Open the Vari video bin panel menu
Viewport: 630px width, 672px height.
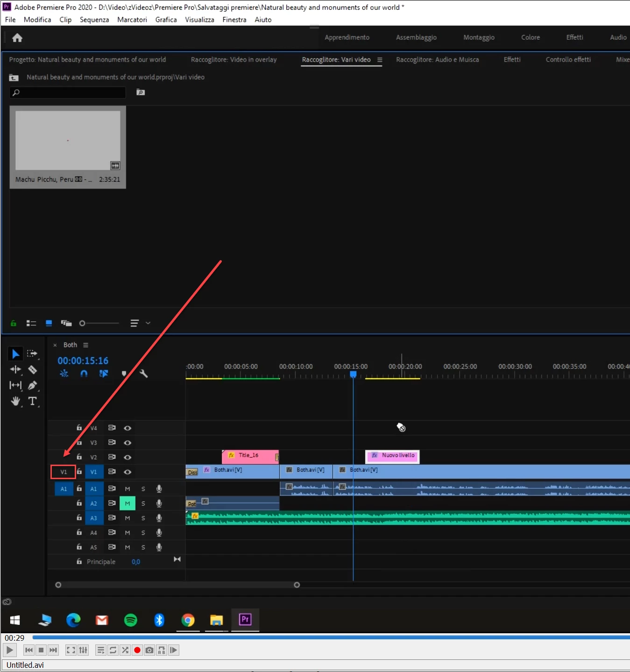pos(380,60)
